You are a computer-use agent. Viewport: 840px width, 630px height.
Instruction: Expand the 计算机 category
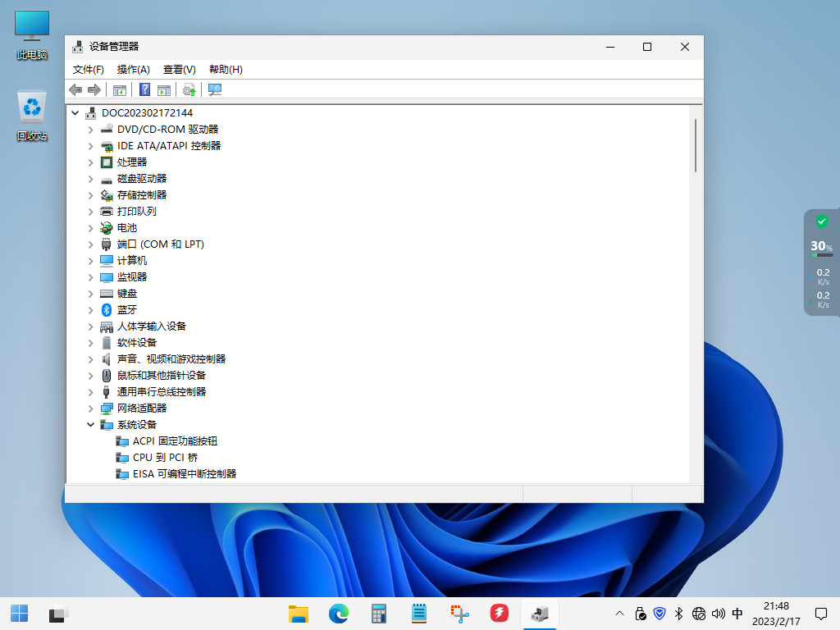90,261
